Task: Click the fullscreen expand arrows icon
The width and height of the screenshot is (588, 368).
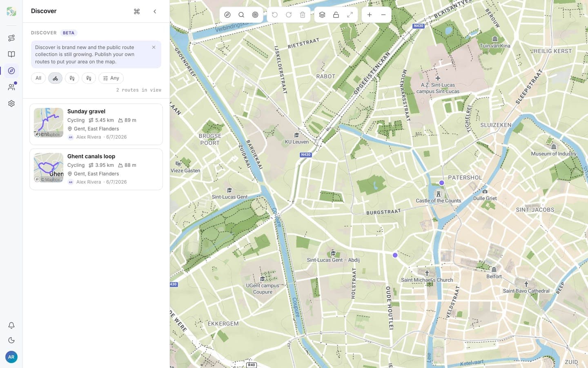Action: coord(350,15)
